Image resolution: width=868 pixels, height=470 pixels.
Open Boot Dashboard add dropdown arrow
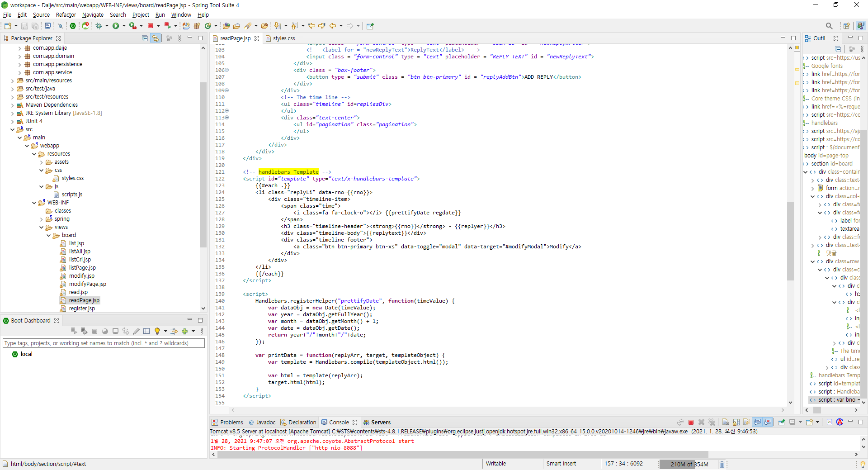193,331
